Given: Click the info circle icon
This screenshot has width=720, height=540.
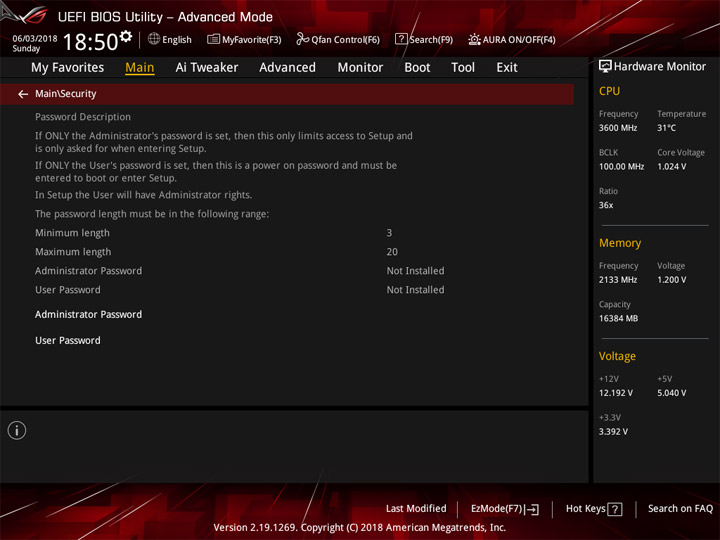Looking at the screenshot, I should pos(17,430).
